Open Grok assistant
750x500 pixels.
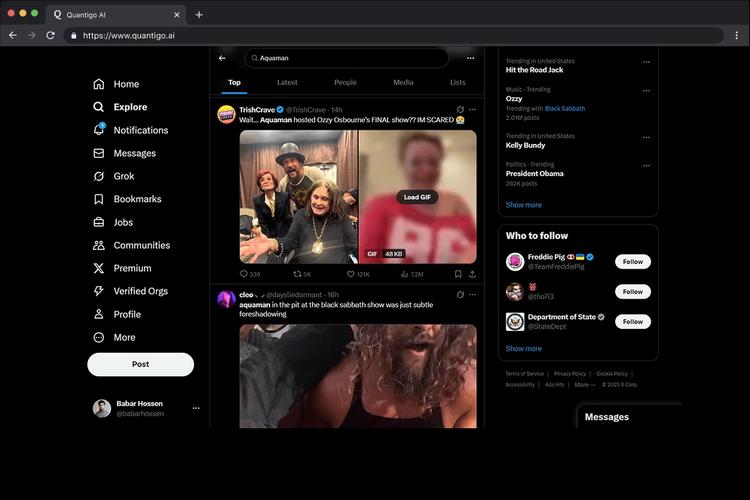point(114,176)
